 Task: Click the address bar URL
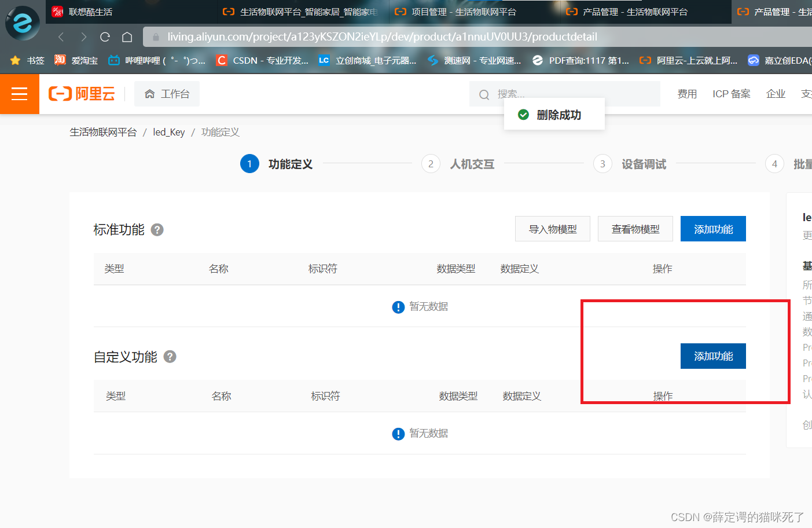pos(382,37)
